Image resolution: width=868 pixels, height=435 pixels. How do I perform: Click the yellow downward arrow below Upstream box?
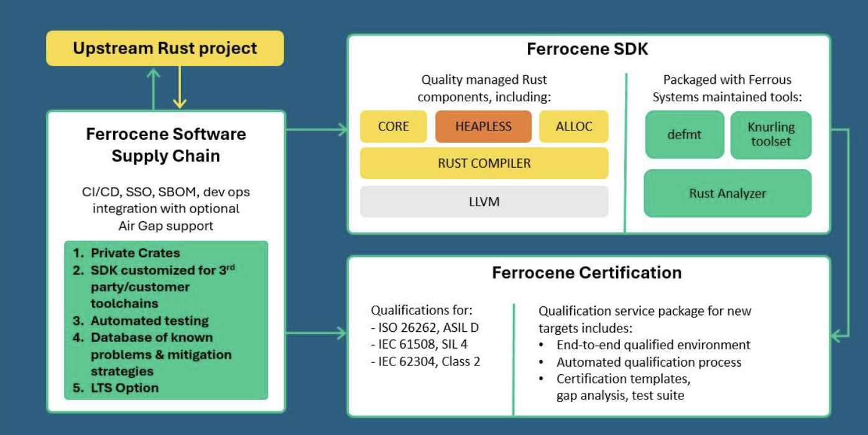coord(179,88)
